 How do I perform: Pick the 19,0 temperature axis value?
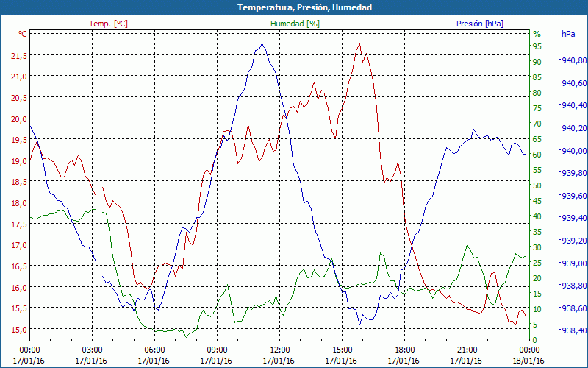[19, 161]
